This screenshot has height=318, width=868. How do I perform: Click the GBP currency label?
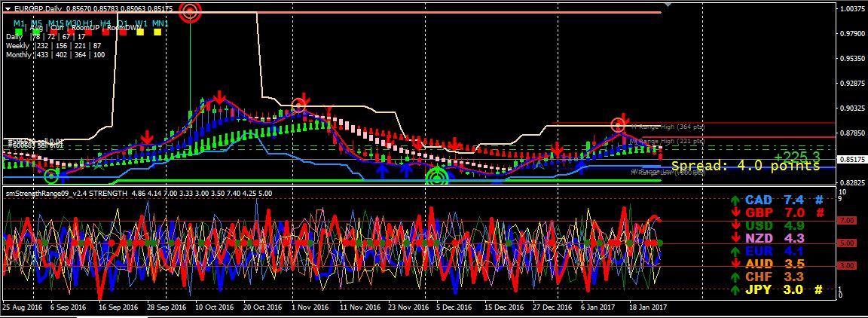[x=758, y=213]
